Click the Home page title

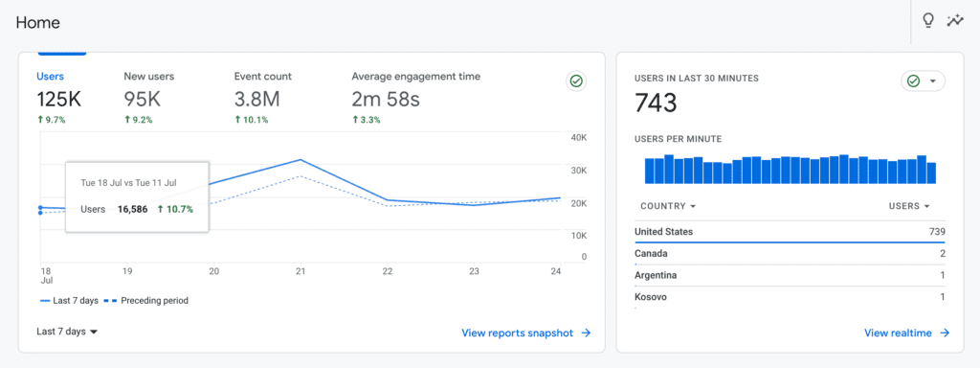[x=38, y=23]
